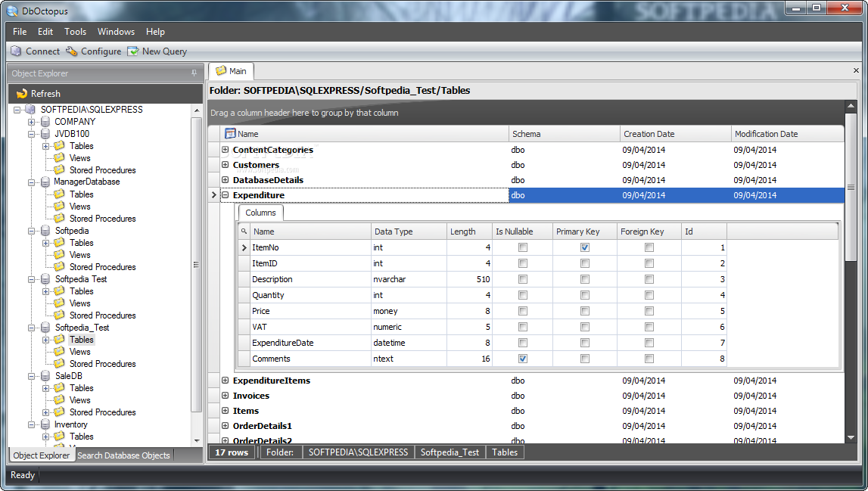Click the Softpedia database icon

tap(45, 231)
